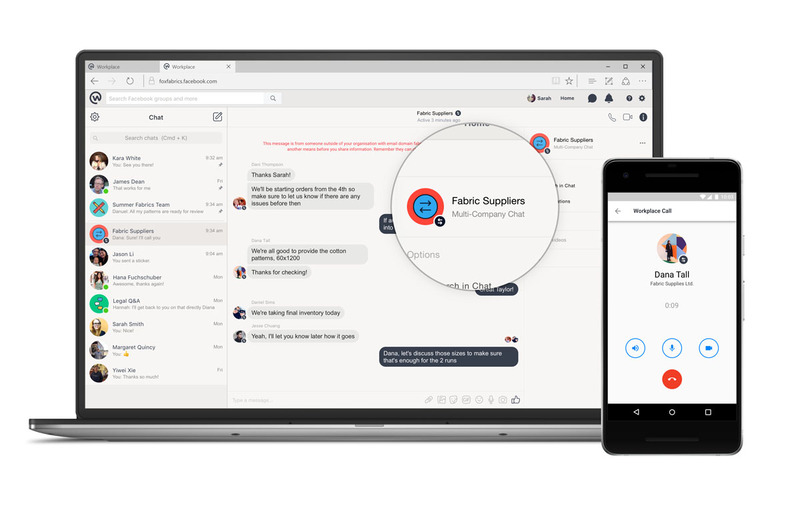Open Yiwei Xie conversation
Viewport: 800px width, 506px height.
156,373
